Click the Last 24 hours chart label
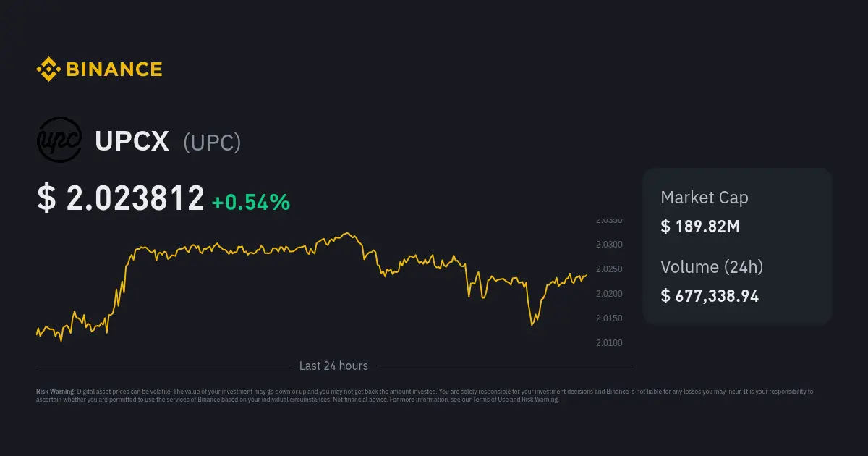Screen dimensions: 868x456 tap(333, 366)
